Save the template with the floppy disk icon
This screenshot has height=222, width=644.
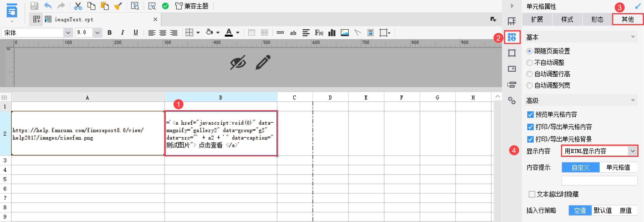tap(34, 6)
